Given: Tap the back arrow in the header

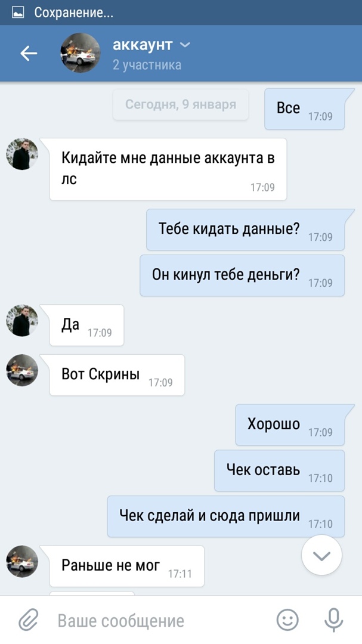Looking at the screenshot, I should pyautogui.click(x=29, y=54).
